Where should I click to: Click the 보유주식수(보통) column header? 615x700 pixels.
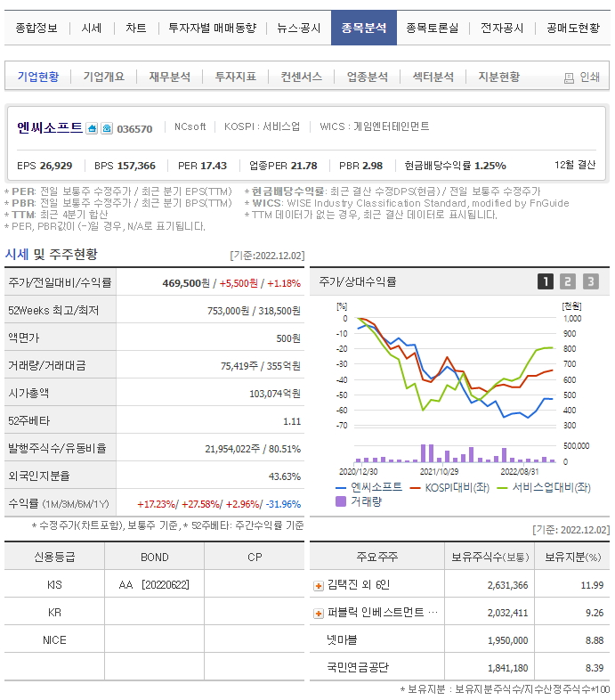490,558
